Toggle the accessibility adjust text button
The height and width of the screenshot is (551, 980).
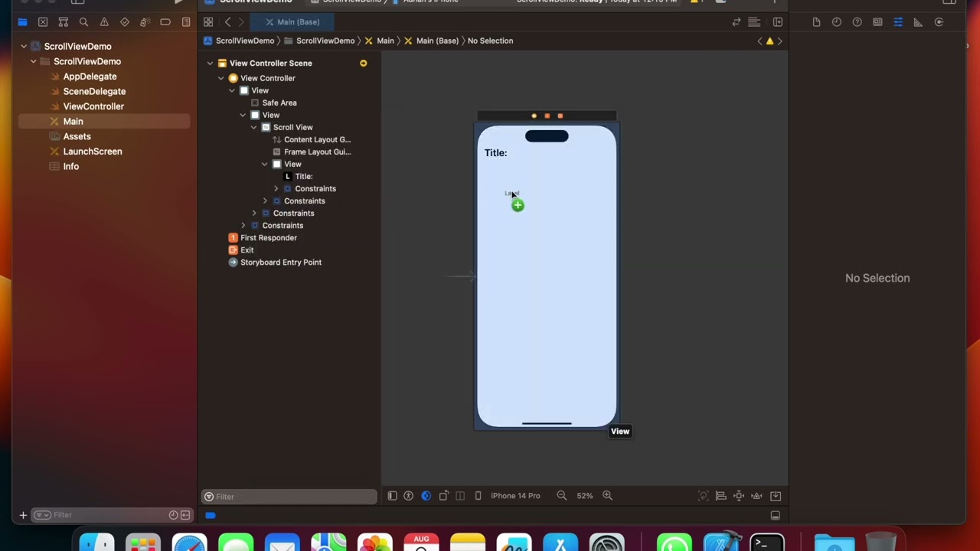point(408,496)
